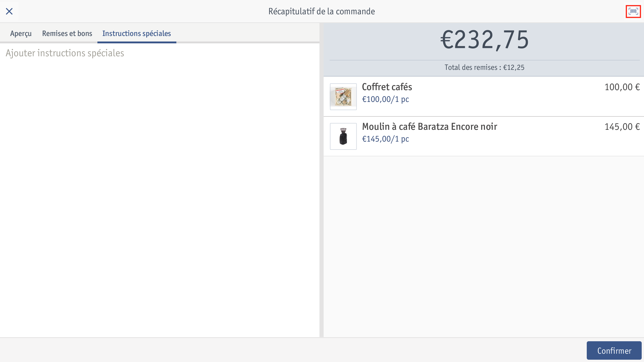Click the Moulin à café grinder thumbnail
The height and width of the screenshot is (362, 644).
point(343,136)
